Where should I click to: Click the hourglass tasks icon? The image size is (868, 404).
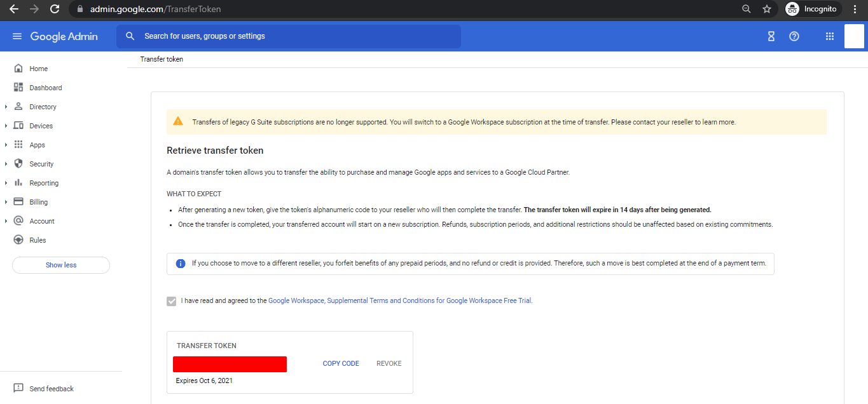(x=771, y=36)
